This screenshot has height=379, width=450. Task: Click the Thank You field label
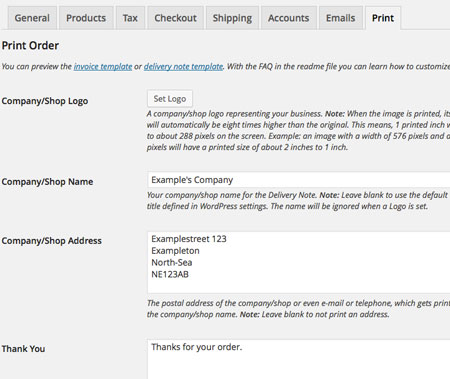tap(23, 349)
